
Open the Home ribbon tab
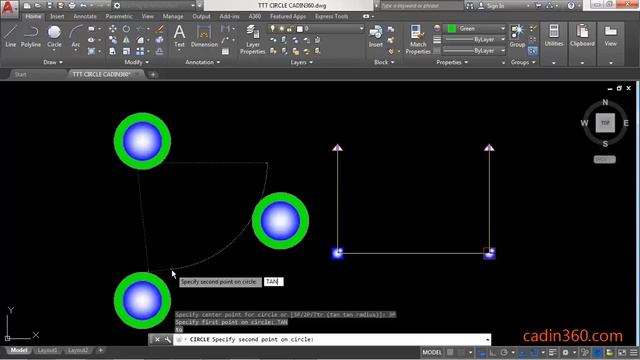coord(33,16)
